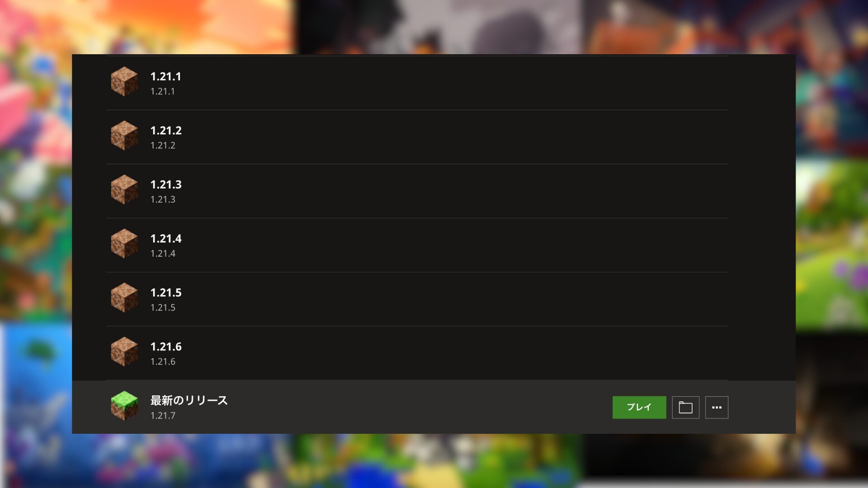This screenshot has width=868, height=488.
Task: Click the dirt block icon for 1.21.5
Action: pos(124,298)
